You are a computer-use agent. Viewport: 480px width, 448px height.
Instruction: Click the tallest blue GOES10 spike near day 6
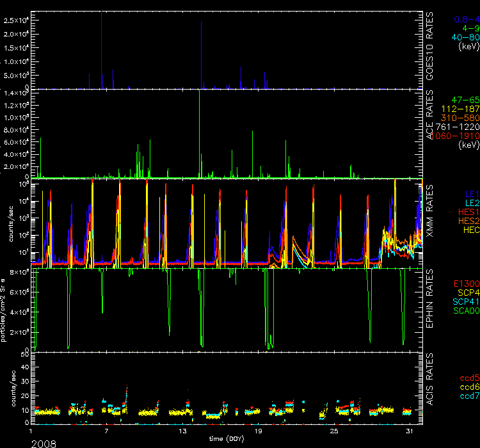pos(101,14)
